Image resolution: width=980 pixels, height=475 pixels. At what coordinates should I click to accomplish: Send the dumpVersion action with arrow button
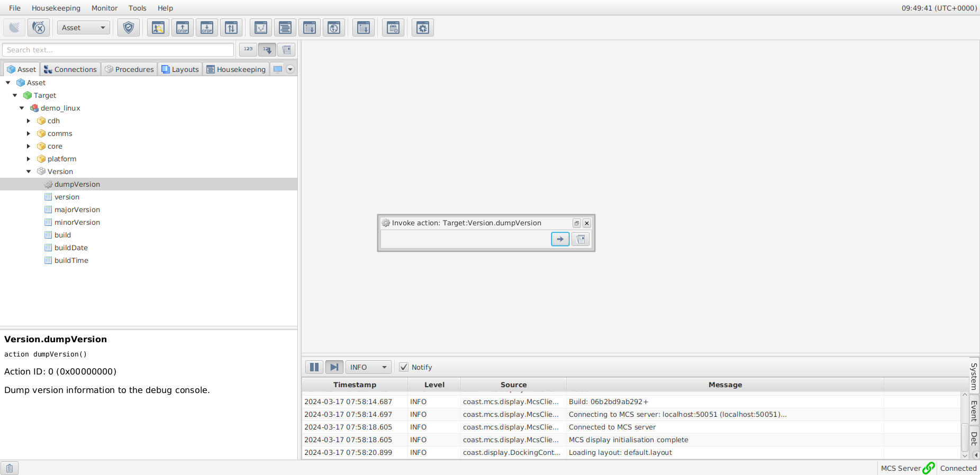[x=560, y=239]
